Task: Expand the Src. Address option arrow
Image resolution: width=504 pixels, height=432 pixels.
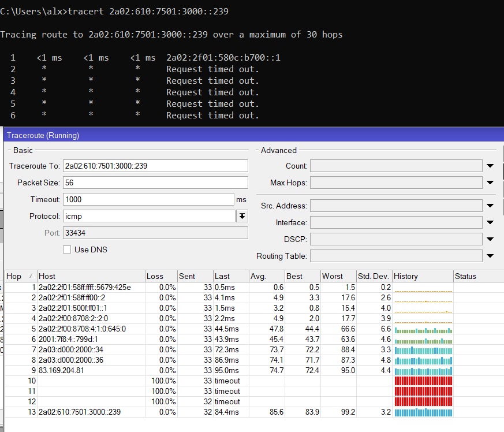Action: [490, 206]
